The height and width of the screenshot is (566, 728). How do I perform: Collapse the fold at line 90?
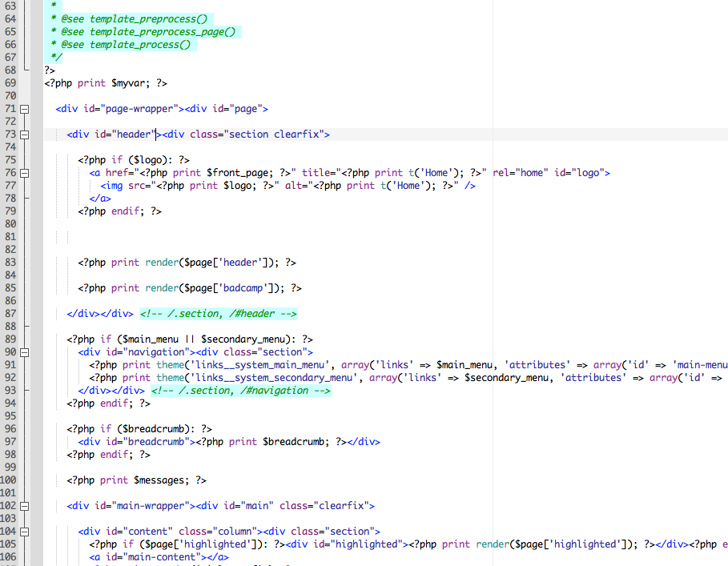pos(25,352)
